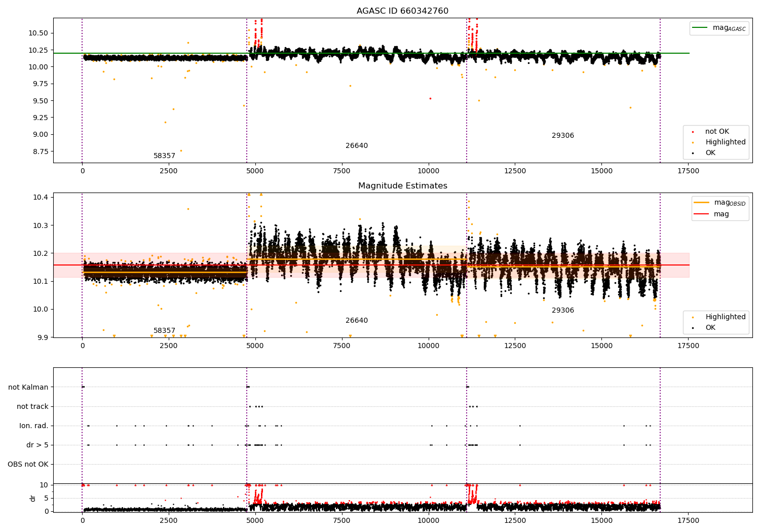
Task: Click the 9.9 y-axis tick in the middle plot
Action: (x=43, y=337)
